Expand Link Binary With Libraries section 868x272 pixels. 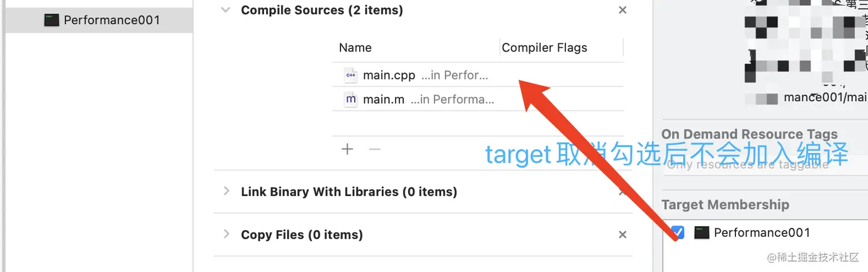coord(226,191)
